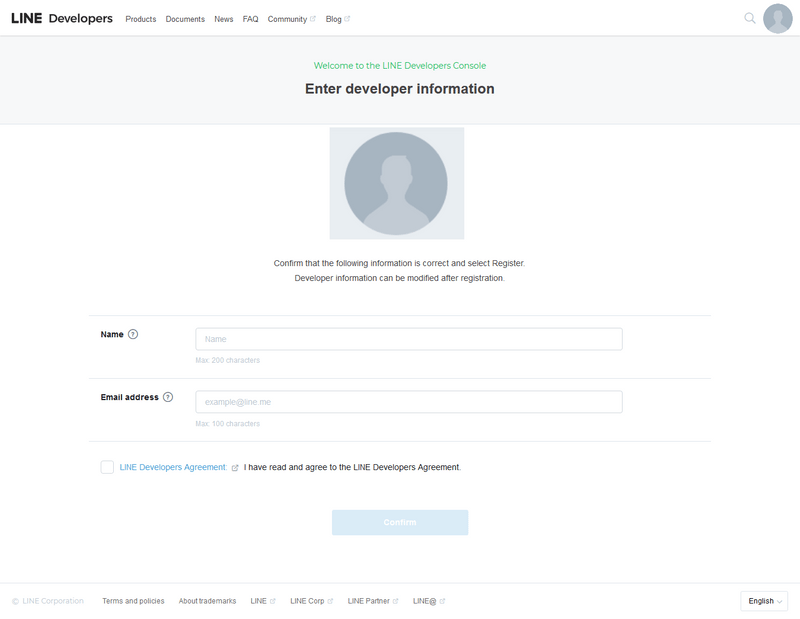Click the Name help question icon
Viewport: 800px width, 619px height.
[133, 334]
